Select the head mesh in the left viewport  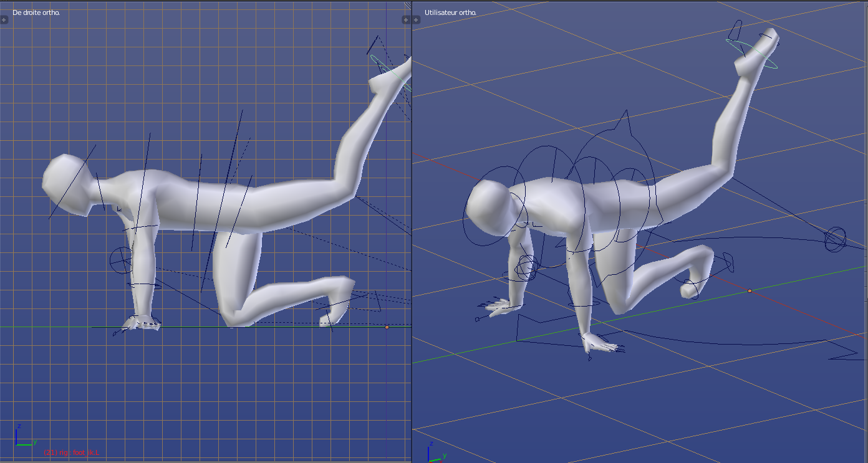pyautogui.click(x=67, y=186)
